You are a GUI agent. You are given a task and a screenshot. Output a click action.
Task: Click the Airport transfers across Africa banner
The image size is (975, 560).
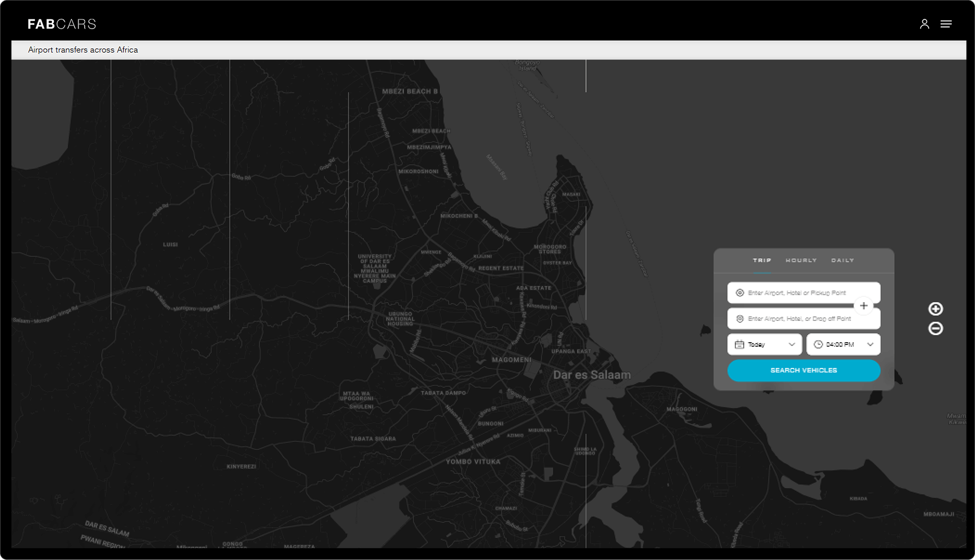point(83,50)
